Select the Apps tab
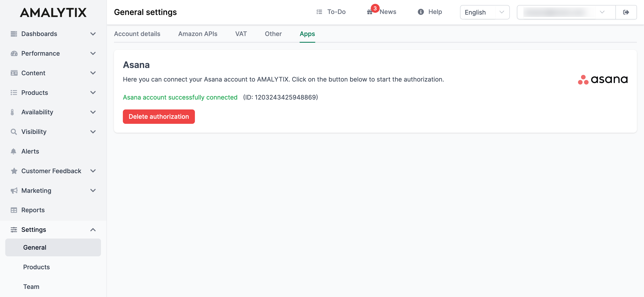 (307, 34)
